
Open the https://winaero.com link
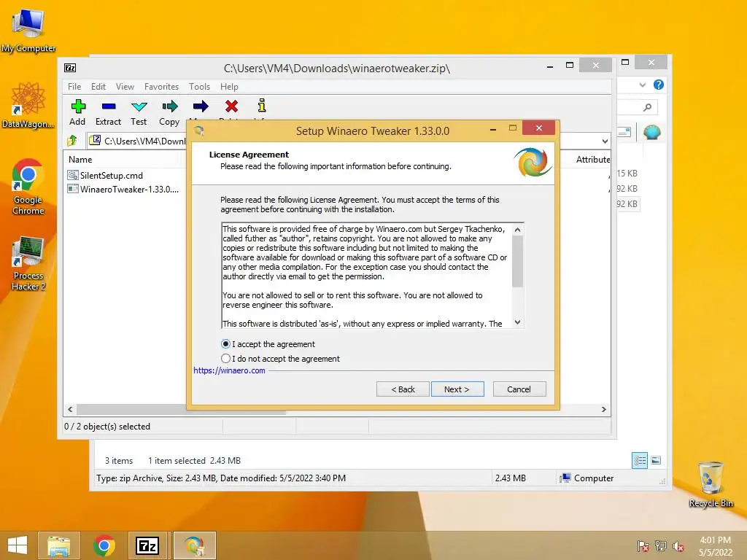tap(229, 370)
